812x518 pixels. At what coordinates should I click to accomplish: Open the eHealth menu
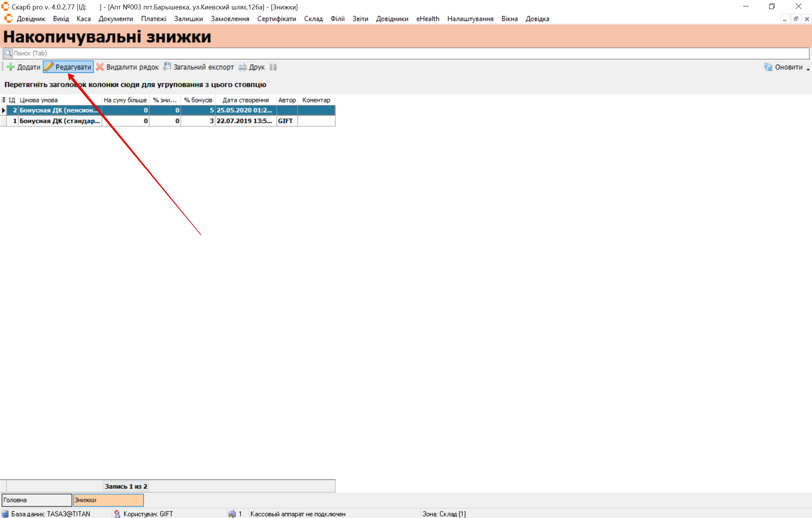coord(428,19)
